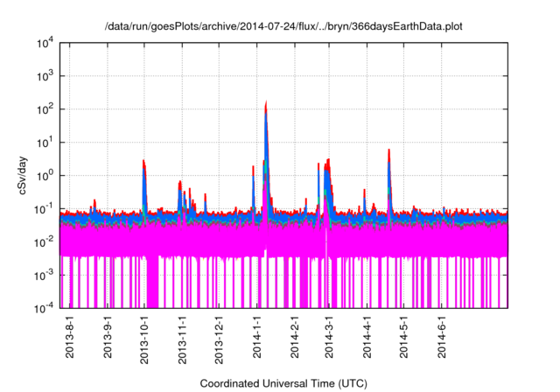The height and width of the screenshot is (392, 560).
Task: Select the 2013-8-1 date tick label
Action: [x=71, y=336]
